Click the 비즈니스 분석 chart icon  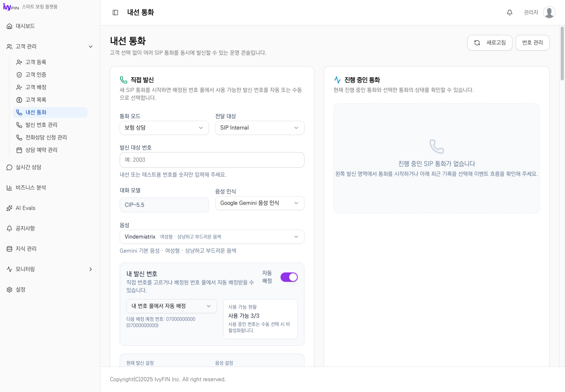tap(9, 188)
